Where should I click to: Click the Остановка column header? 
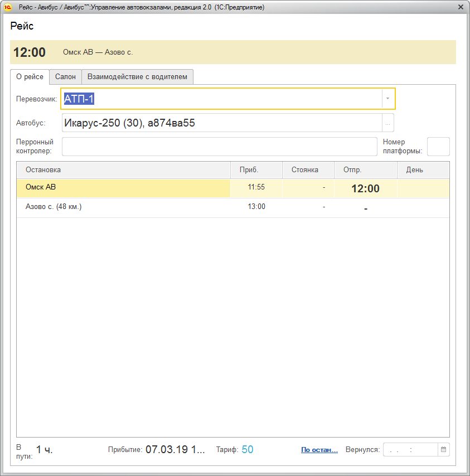[x=123, y=170]
